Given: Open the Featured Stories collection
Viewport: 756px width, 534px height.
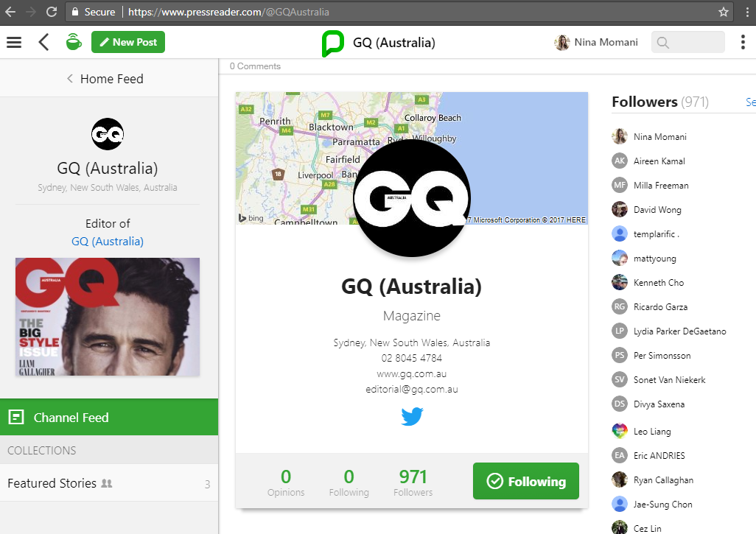Looking at the screenshot, I should click(109, 483).
